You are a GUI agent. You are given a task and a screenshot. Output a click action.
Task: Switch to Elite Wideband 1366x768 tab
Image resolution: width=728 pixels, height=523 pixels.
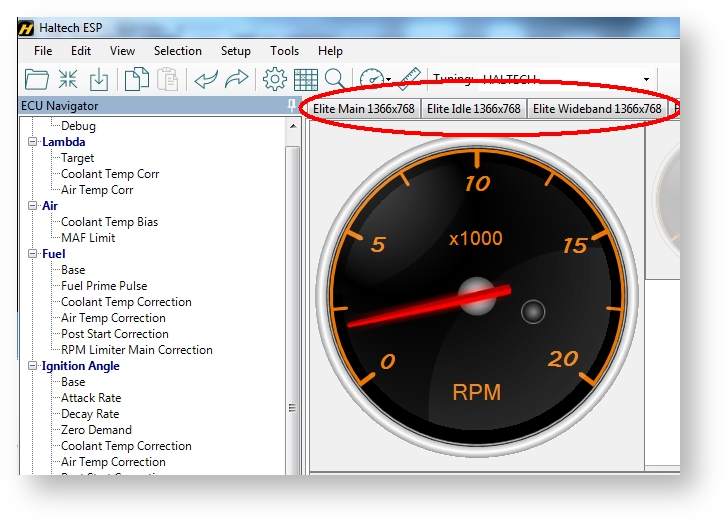[597, 109]
